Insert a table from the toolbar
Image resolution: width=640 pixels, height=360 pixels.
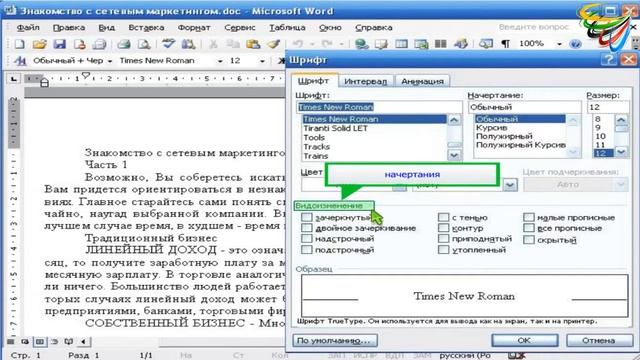coord(402,44)
